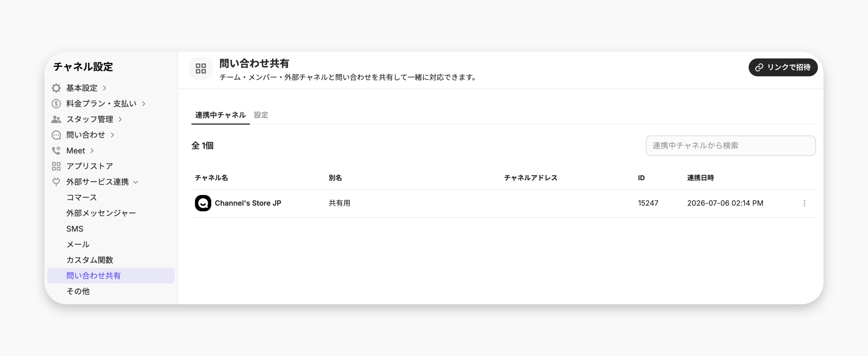868x356 pixels.
Task: Open the three-dot menu for Channel's Store JP
Action: pyautogui.click(x=804, y=203)
